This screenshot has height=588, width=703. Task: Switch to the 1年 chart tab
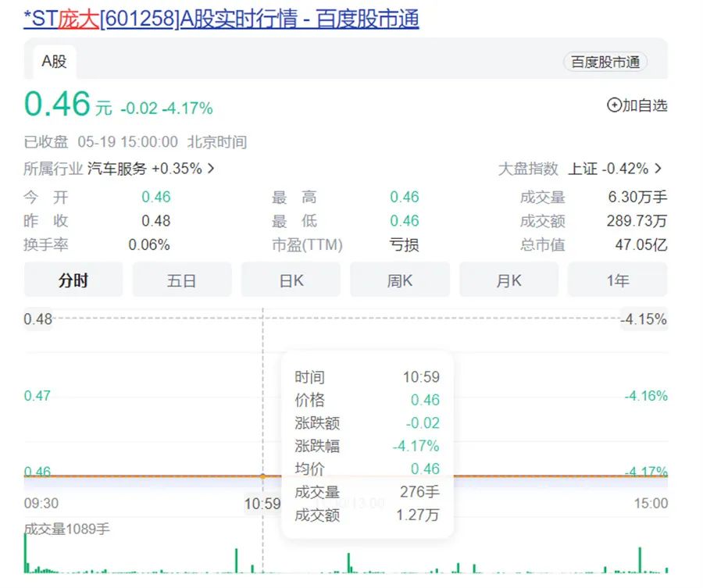pyautogui.click(x=617, y=280)
